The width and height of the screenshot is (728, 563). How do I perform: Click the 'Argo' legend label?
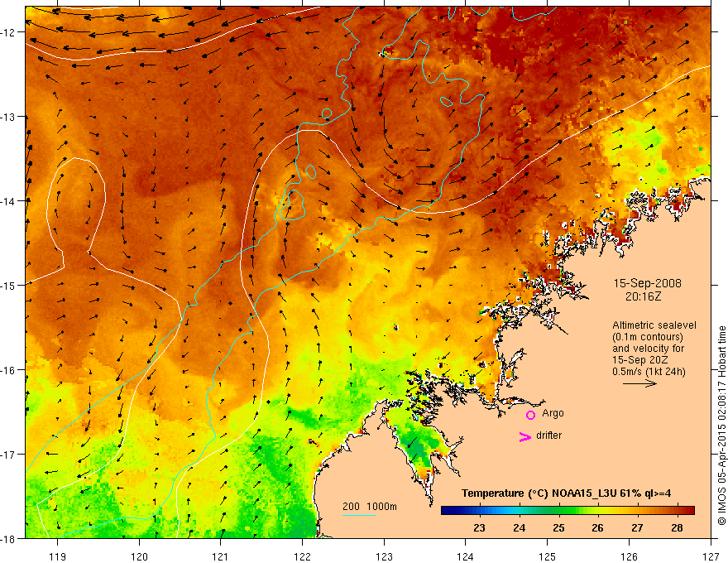coord(553,413)
